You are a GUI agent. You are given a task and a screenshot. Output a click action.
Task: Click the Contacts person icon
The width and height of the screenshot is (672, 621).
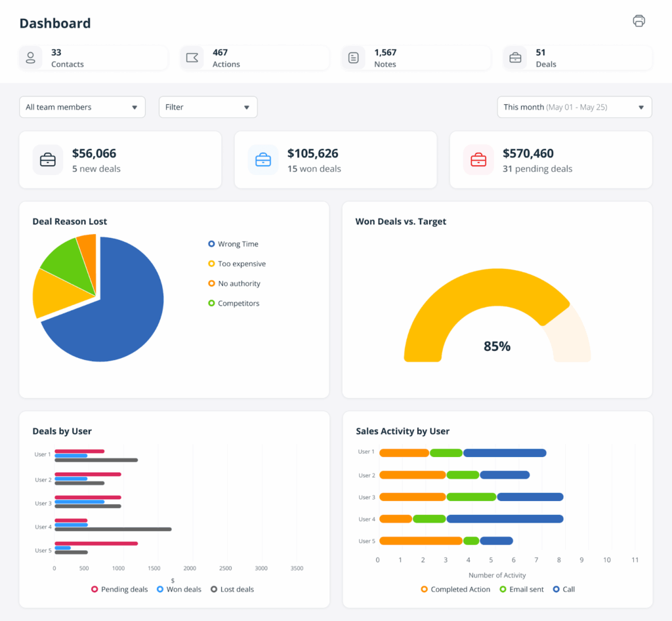[30, 58]
